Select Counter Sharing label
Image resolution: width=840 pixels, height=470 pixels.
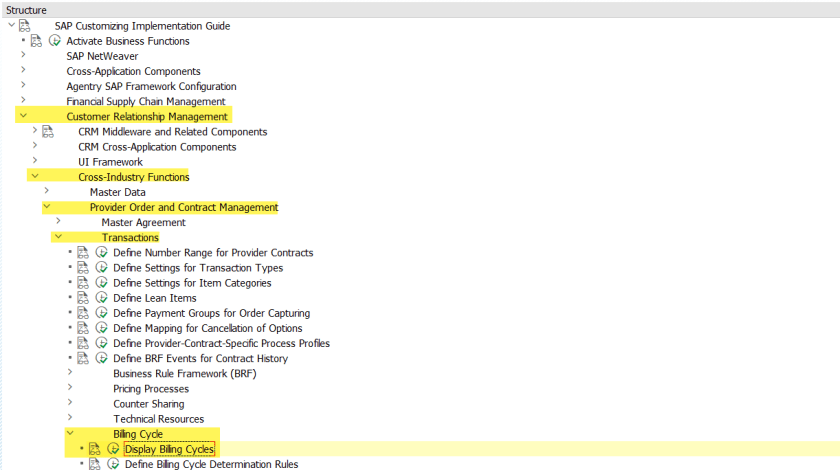[148, 404]
